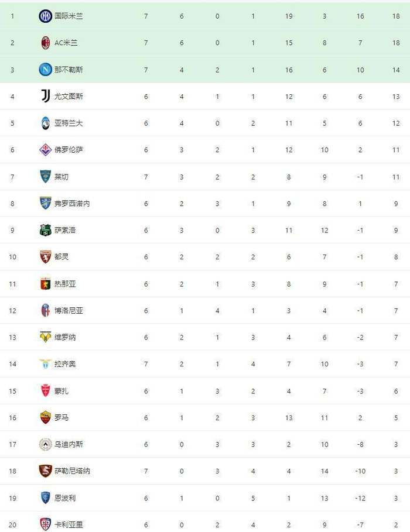410x532 pixels.
Task: Click the Lazio (拉齐奥) eagle logo
Action: click(45, 364)
